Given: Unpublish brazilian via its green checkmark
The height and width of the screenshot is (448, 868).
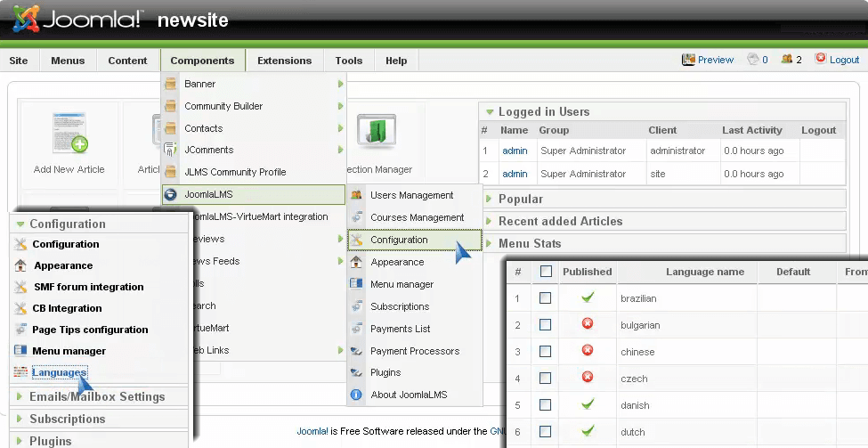Looking at the screenshot, I should [x=588, y=297].
